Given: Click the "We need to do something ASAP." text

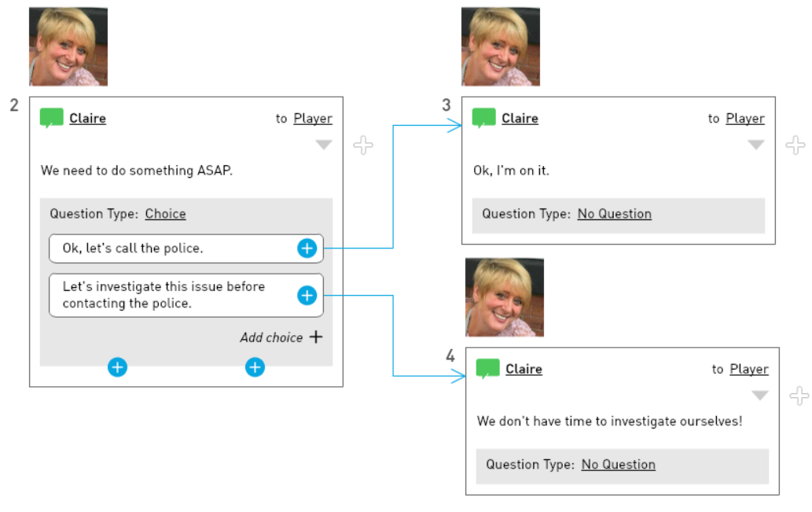Looking at the screenshot, I should click(137, 171).
